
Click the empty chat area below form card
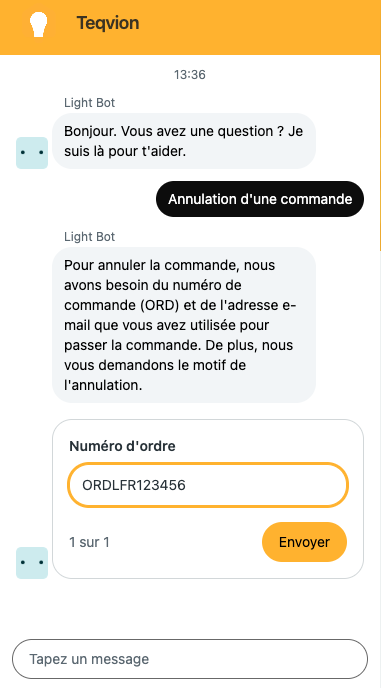coord(190,608)
